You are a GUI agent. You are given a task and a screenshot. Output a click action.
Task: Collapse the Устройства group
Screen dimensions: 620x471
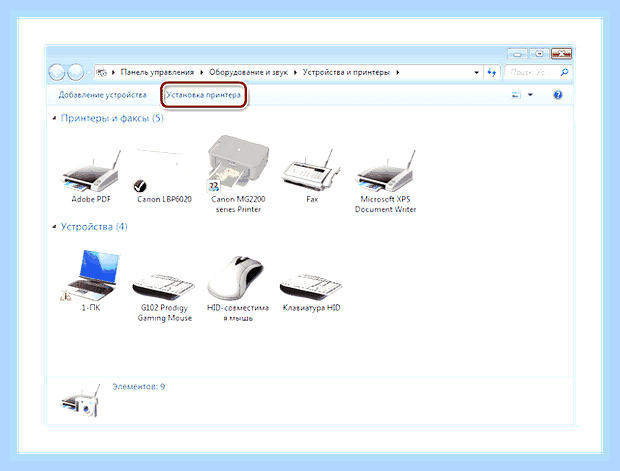(55, 227)
